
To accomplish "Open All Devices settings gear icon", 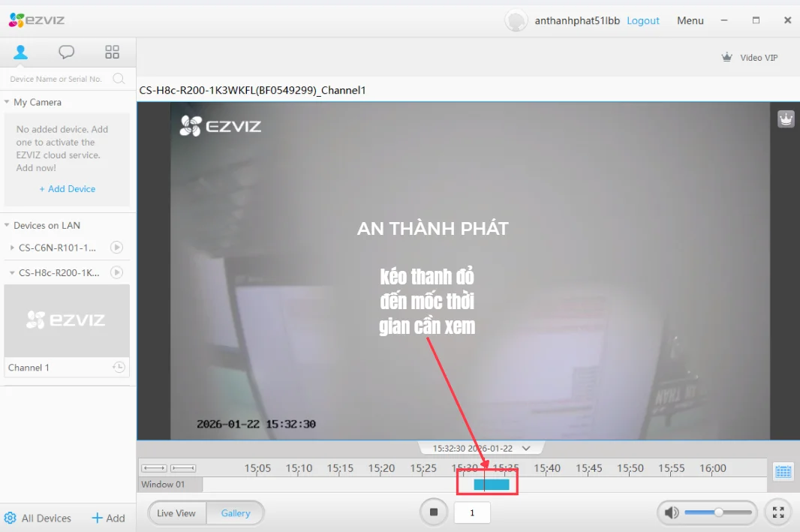I will coord(11,518).
